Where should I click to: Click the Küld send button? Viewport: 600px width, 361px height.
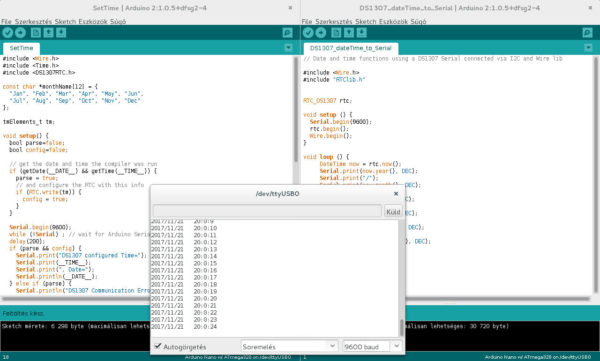click(393, 211)
